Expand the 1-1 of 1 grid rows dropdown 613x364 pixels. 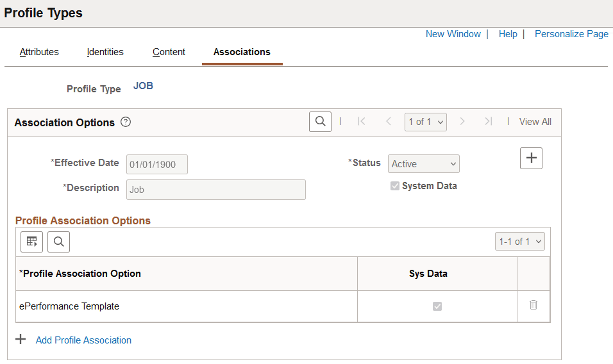tap(520, 242)
